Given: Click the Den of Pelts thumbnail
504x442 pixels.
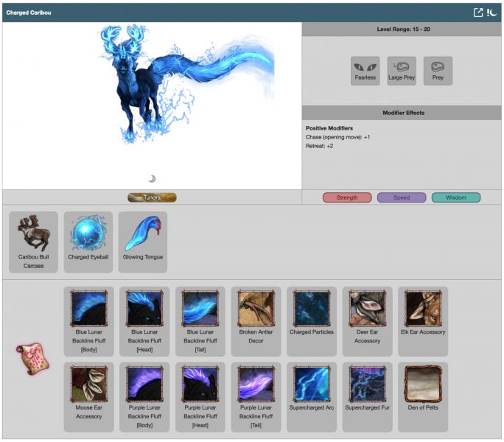Looking at the screenshot, I should pyautogui.click(x=423, y=384).
